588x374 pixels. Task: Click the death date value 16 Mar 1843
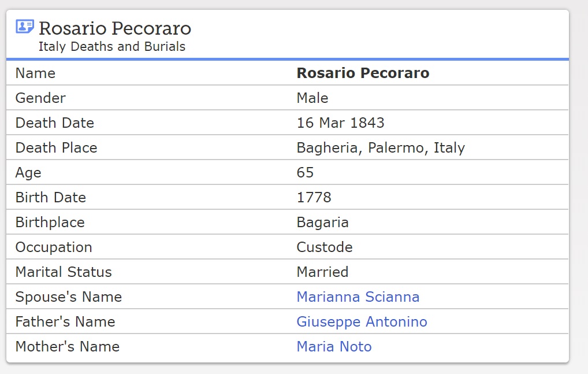(x=340, y=123)
